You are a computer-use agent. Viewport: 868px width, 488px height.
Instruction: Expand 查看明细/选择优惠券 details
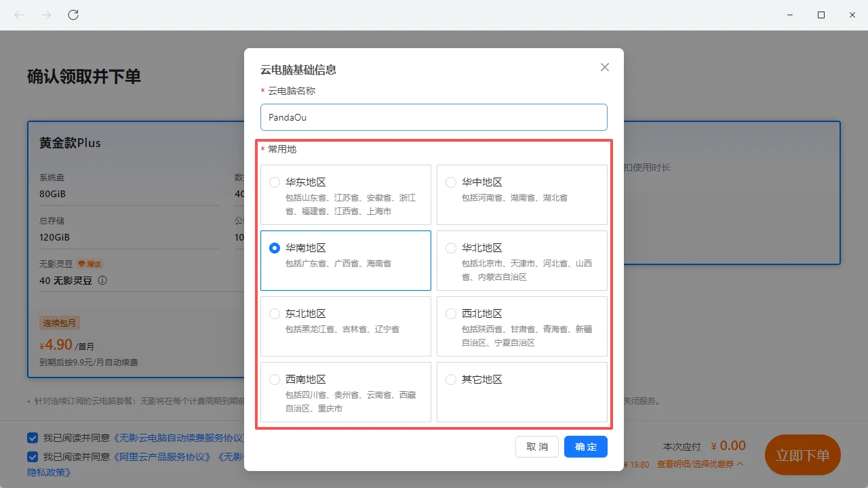(700, 464)
